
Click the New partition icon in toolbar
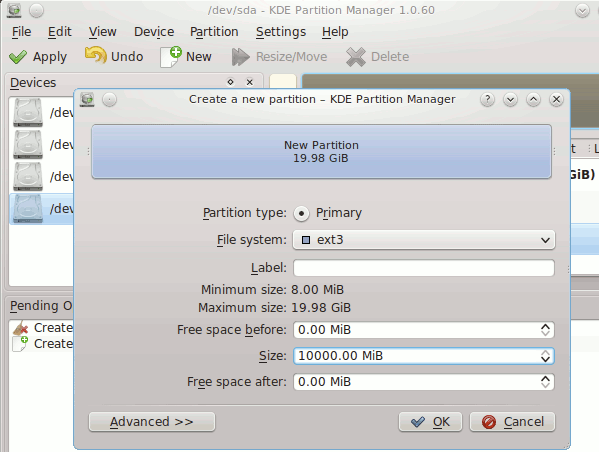tap(171, 57)
